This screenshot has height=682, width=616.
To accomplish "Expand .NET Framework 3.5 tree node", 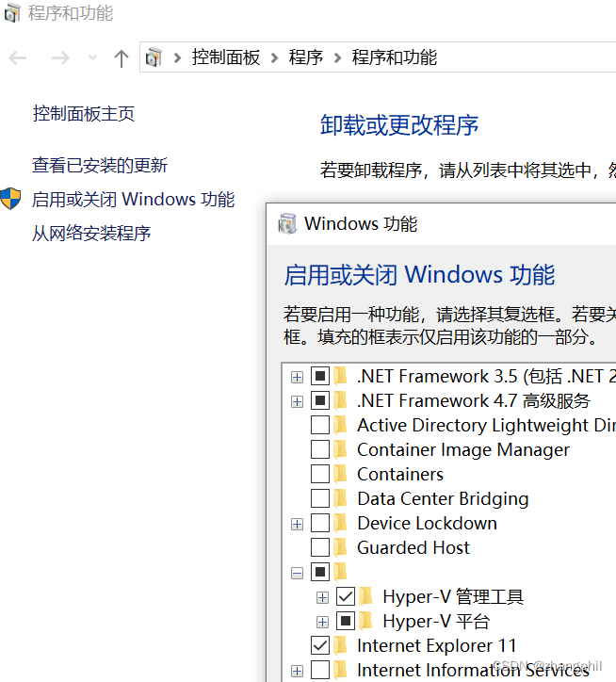I will [x=297, y=377].
